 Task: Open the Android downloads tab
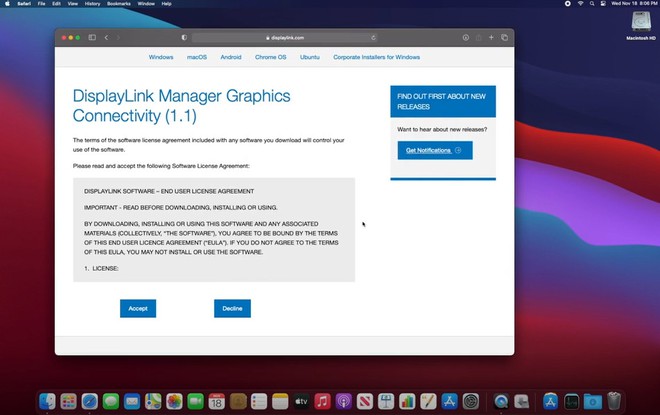click(231, 57)
